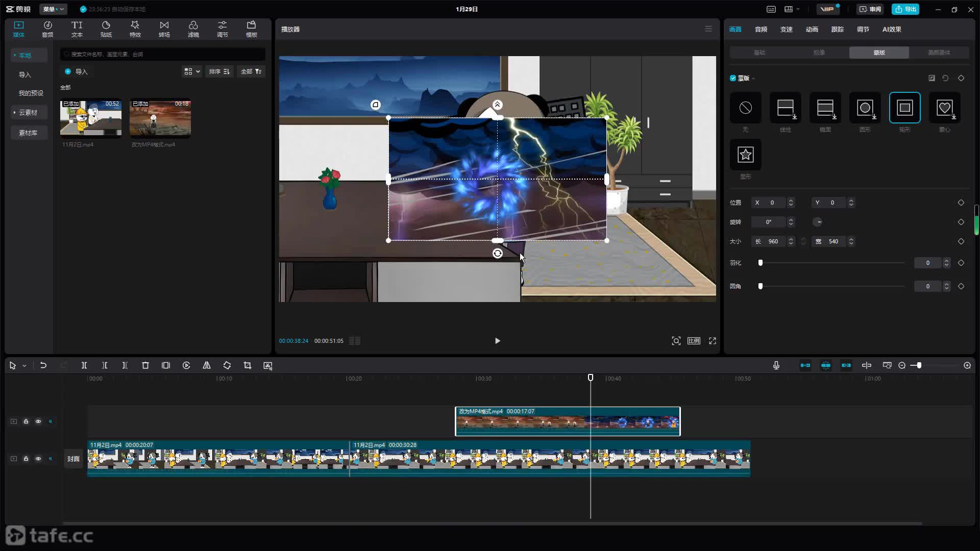Adjust the 圆角 corner radius slider handle

761,286
